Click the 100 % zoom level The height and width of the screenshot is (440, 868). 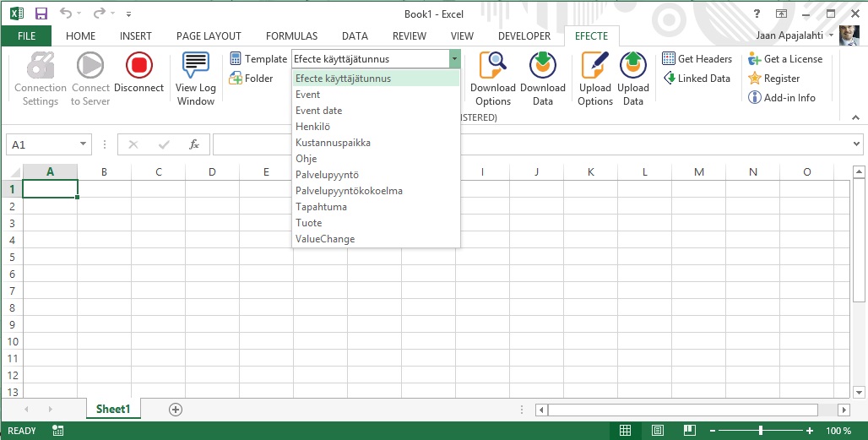click(x=839, y=431)
